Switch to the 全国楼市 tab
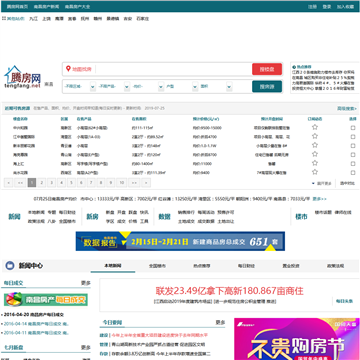The image size is (360, 360). point(157,266)
